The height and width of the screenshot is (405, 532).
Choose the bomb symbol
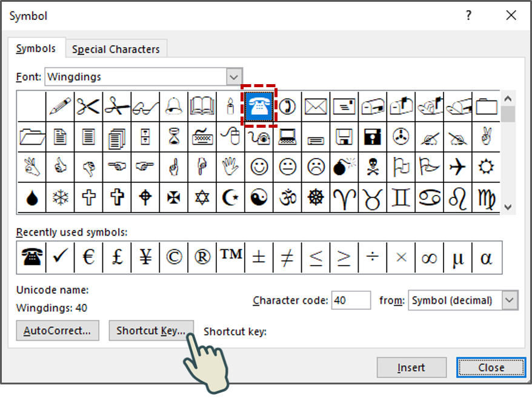[x=344, y=167]
